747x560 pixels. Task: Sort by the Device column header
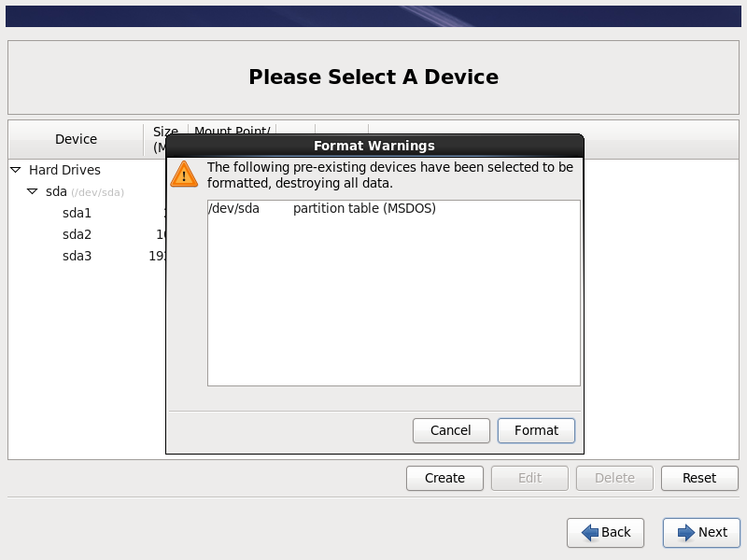click(76, 139)
